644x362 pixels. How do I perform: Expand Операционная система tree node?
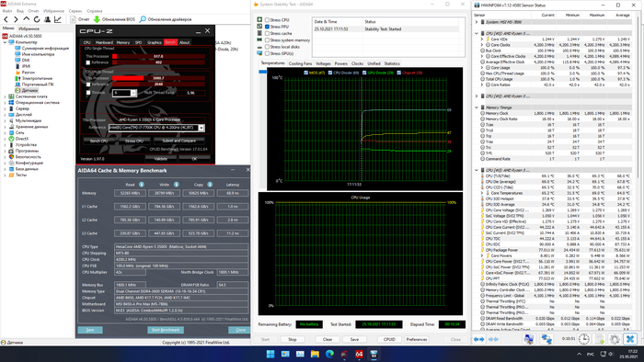[x=5, y=103]
